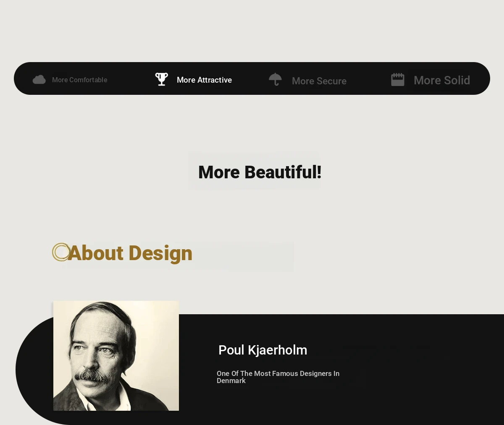
Task: Choose the More Solid tab
Action: 441,80
